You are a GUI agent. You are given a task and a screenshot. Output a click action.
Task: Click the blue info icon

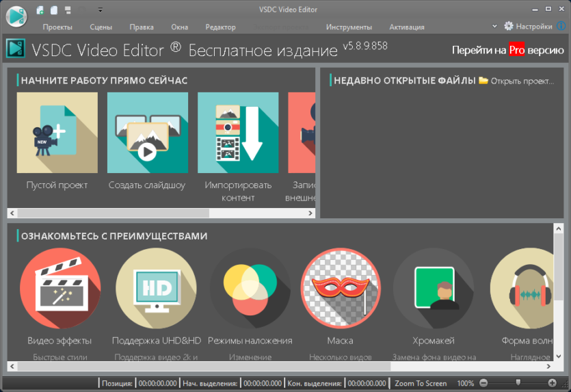pyautogui.click(x=562, y=26)
